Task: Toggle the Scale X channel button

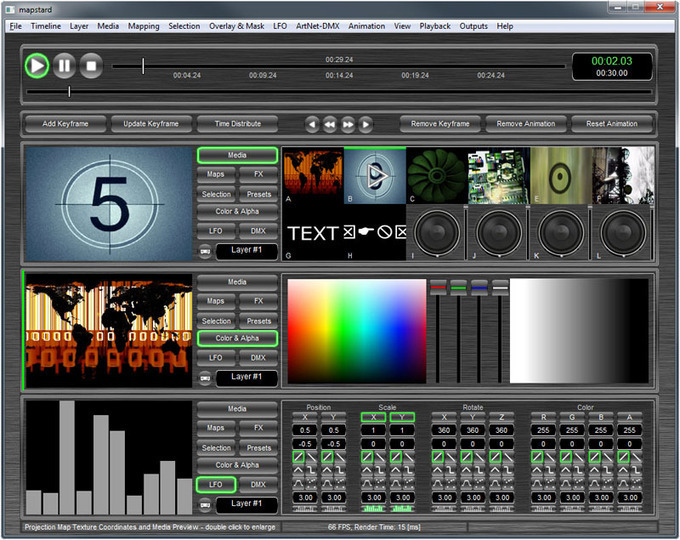Action: (x=371, y=418)
